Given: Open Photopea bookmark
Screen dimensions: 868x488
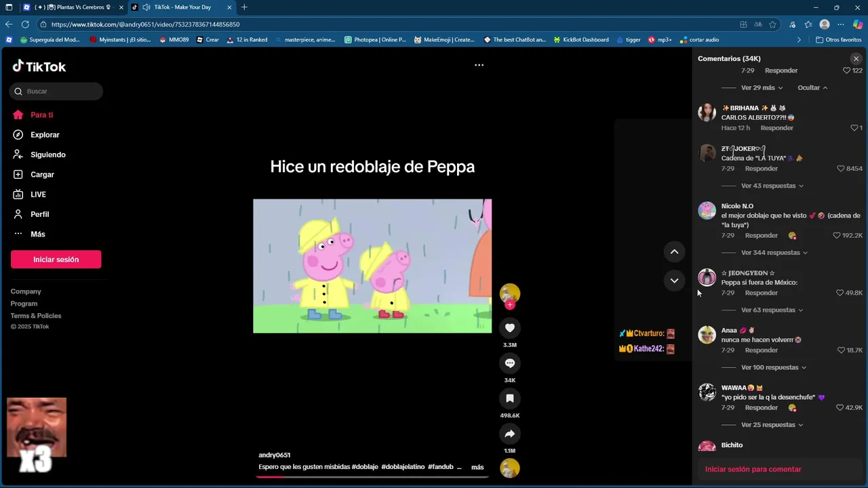Looking at the screenshot, I should coord(375,40).
